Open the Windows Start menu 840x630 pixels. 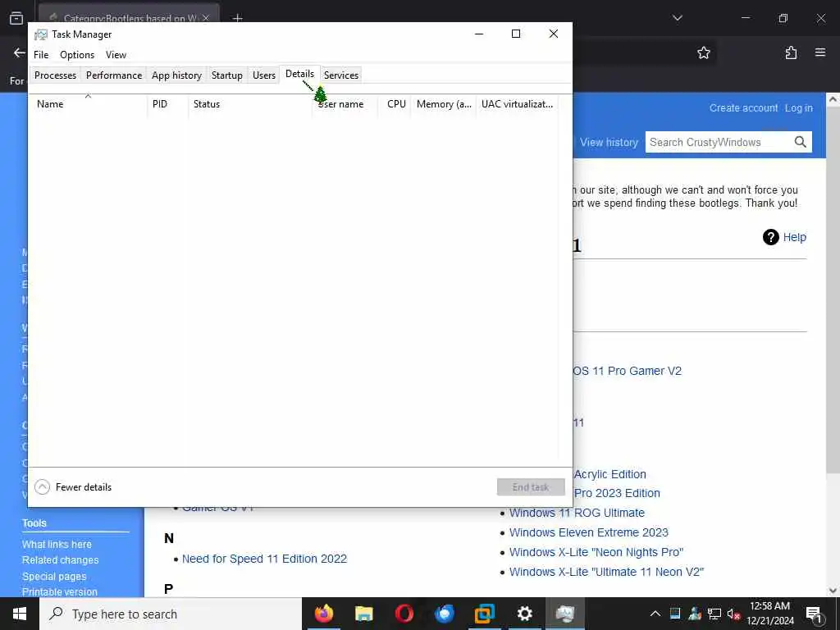click(20, 614)
